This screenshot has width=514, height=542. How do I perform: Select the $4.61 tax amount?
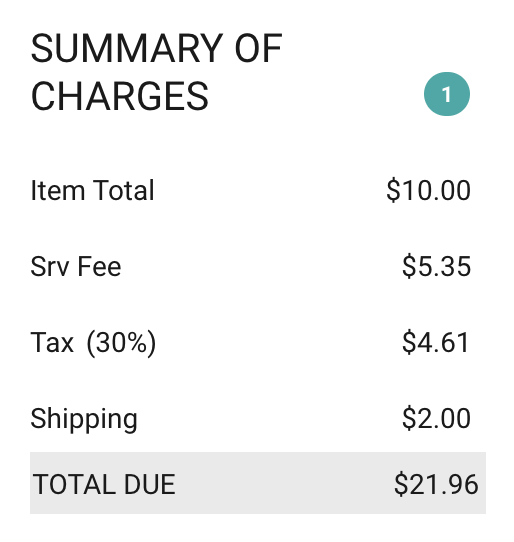click(x=436, y=343)
